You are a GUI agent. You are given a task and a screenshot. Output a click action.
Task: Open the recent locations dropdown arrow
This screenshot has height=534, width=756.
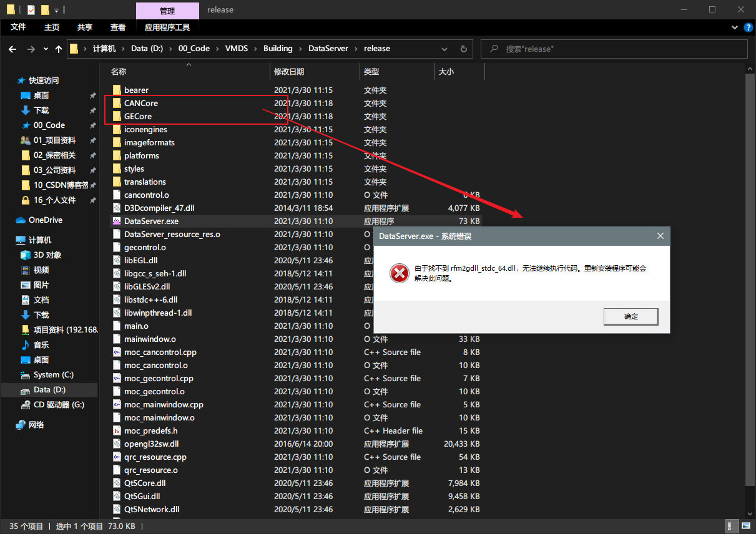point(46,49)
